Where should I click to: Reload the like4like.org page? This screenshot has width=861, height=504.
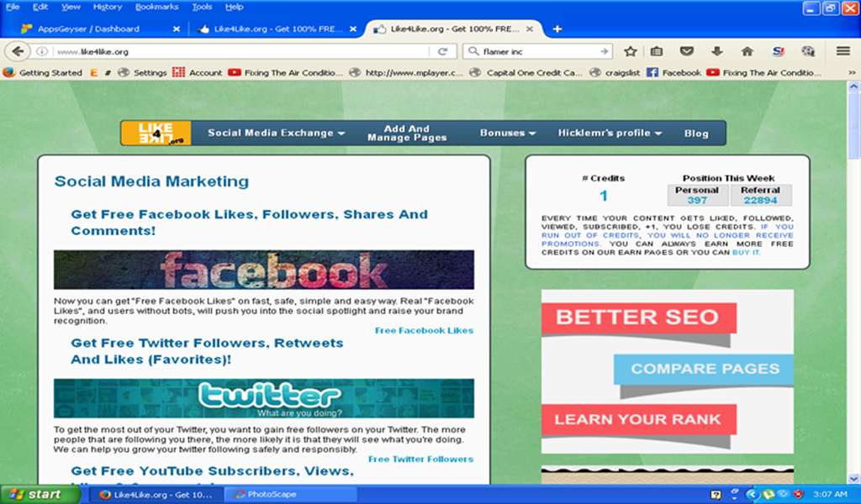pyautogui.click(x=442, y=51)
